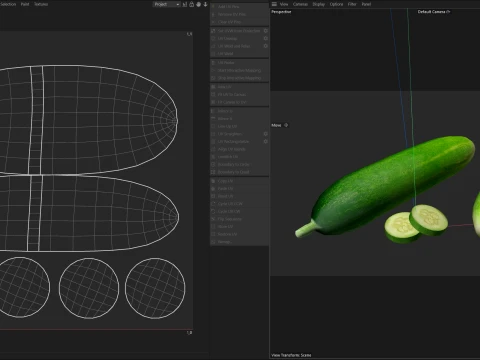Open UV Straighten options gear
This screenshot has height=360, width=480.
pyautogui.click(x=266, y=134)
